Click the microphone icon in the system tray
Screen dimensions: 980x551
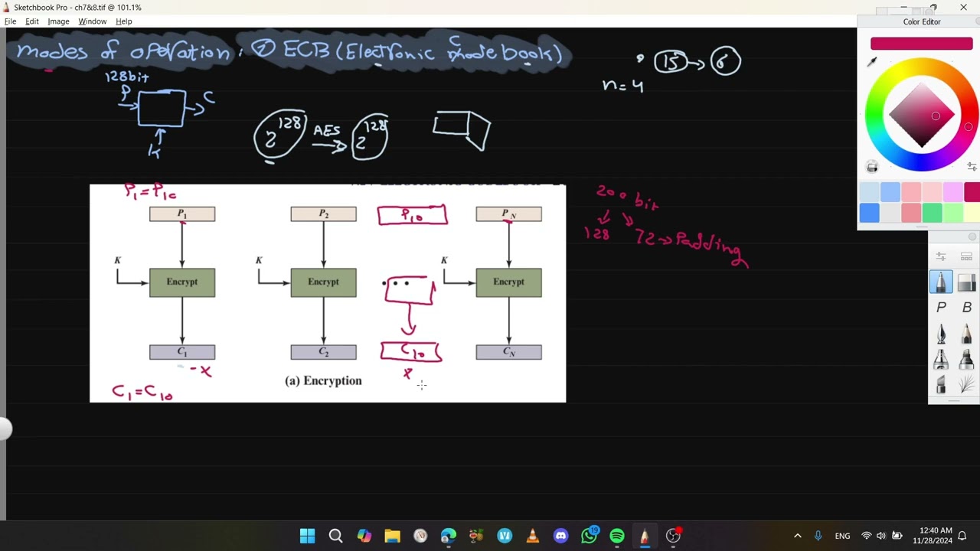pos(818,536)
